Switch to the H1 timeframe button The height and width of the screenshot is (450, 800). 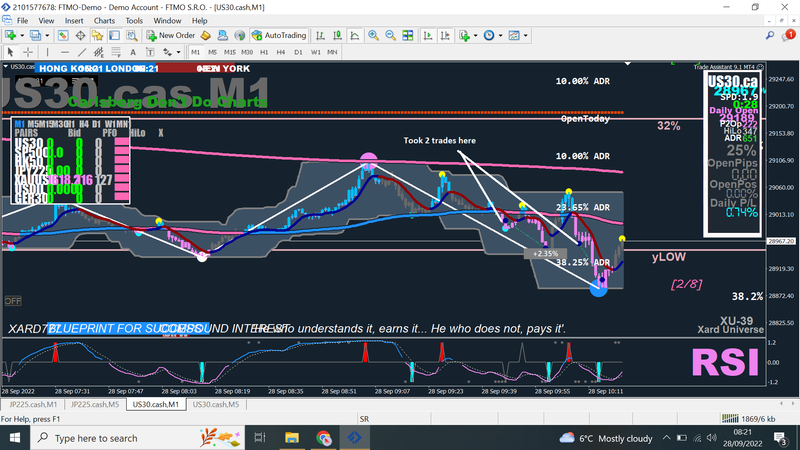click(264, 52)
